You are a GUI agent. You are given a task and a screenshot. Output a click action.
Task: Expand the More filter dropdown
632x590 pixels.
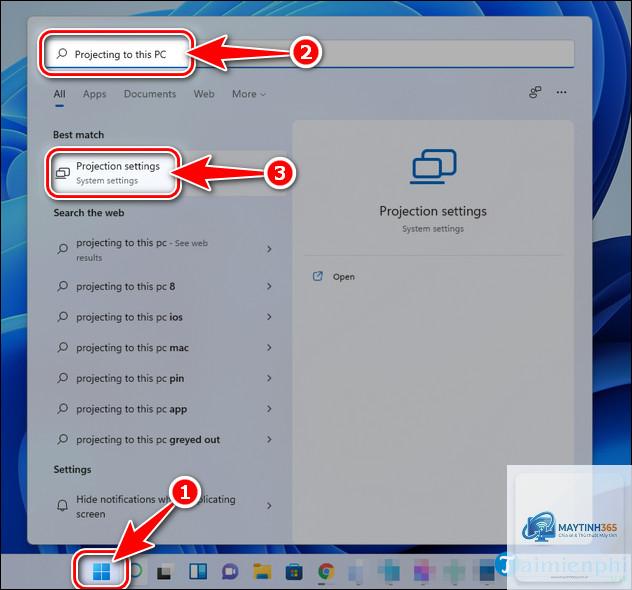click(x=249, y=94)
